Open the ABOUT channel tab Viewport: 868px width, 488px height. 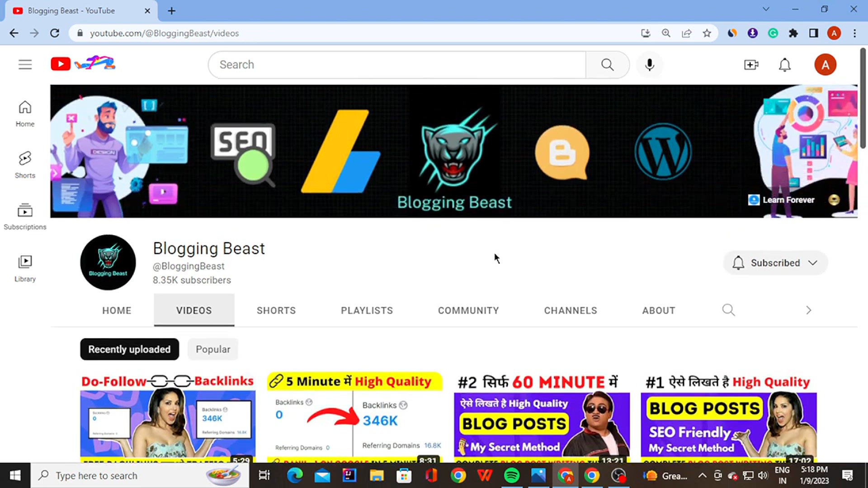click(659, 310)
